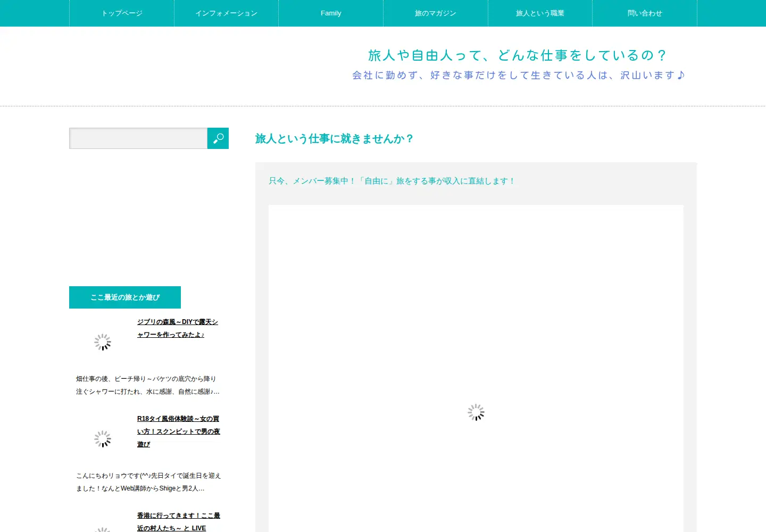Open the R18タイ風俗体験談 article link
Screen dimensions: 766x532
pyautogui.click(x=179, y=431)
